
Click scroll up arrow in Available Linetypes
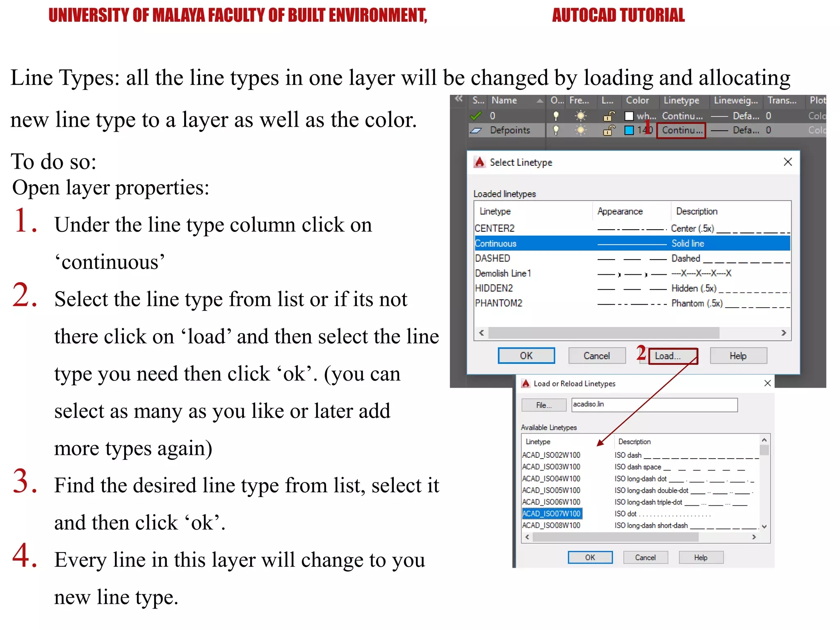[x=764, y=440]
